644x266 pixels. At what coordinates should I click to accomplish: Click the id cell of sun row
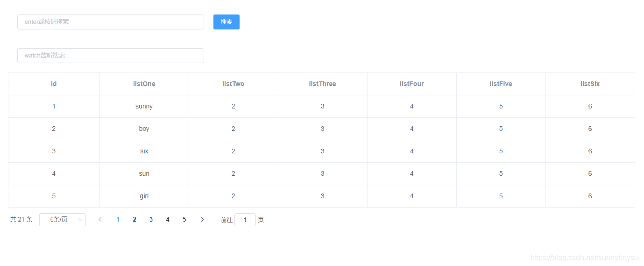[54, 174]
